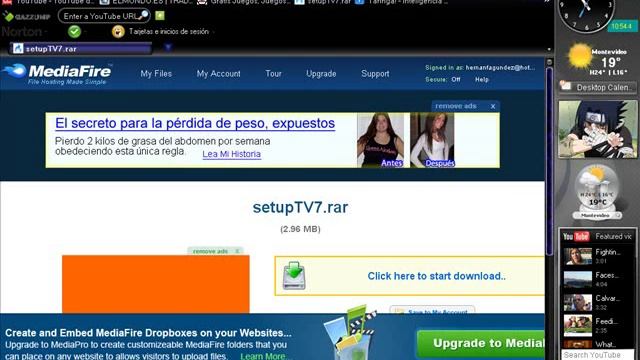640x360 pixels.
Task: Click the weight loss ad headline link
Action: (x=195, y=123)
